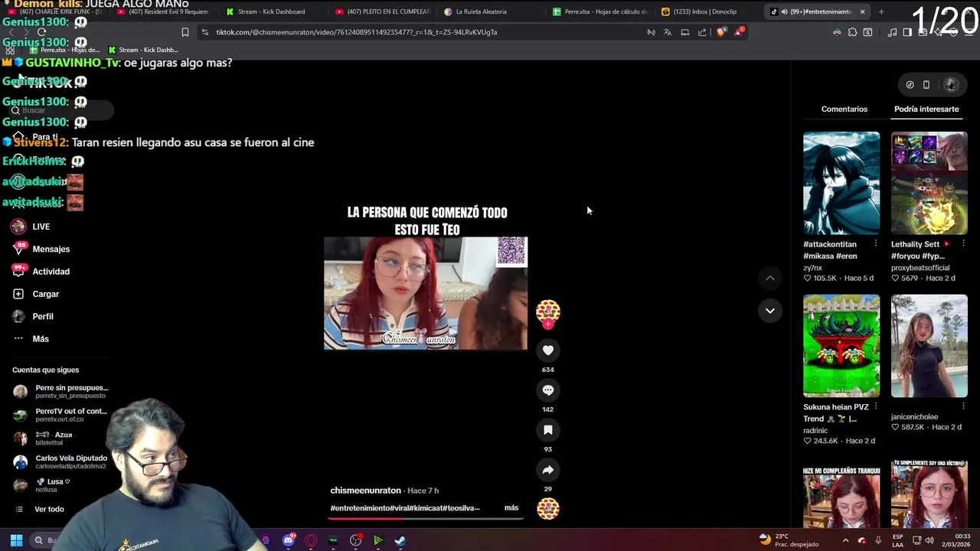The image size is (980, 551).
Task: Open Perre sin presupuesto followed account
Action: [61, 392]
